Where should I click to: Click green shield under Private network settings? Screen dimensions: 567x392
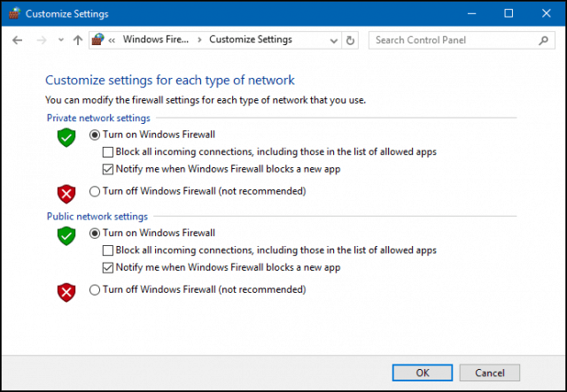pos(66,137)
